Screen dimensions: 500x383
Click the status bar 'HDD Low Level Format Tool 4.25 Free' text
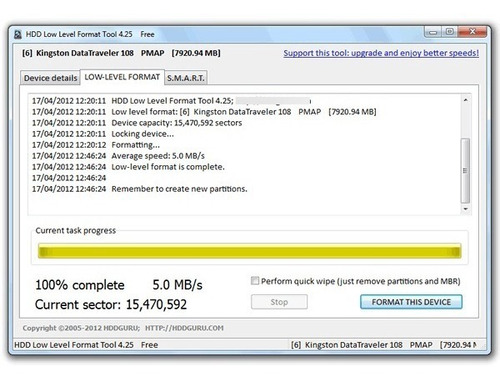pyautogui.click(x=86, y=345)
